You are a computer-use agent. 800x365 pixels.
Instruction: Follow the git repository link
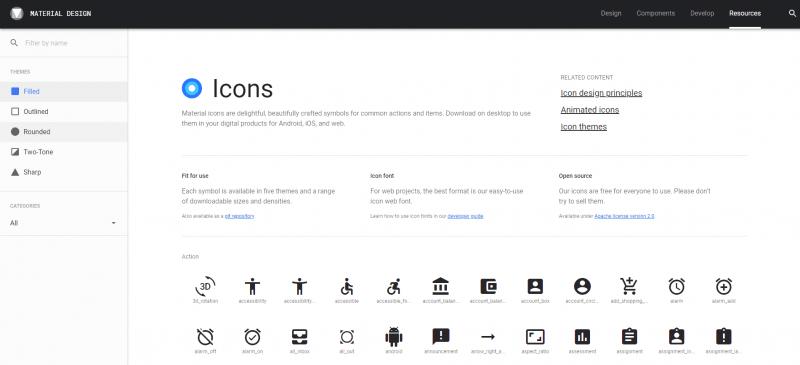239,216
